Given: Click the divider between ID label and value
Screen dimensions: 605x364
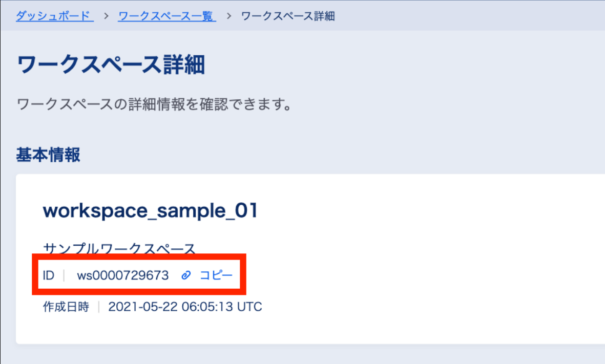Looking at the screenshot, I should pos(64,275).
